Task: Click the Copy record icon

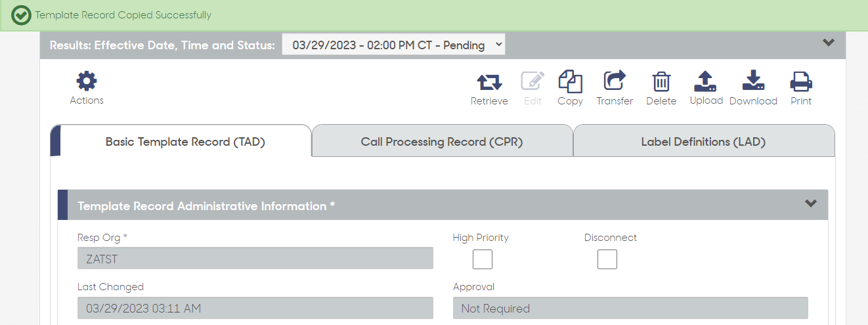Action: click(570, 81)
